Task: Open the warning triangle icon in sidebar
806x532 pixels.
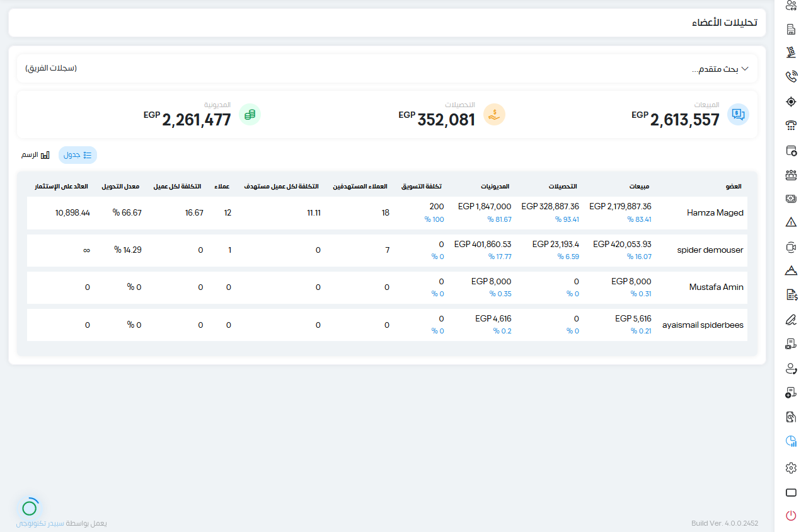Action: [x=792, y=222]
